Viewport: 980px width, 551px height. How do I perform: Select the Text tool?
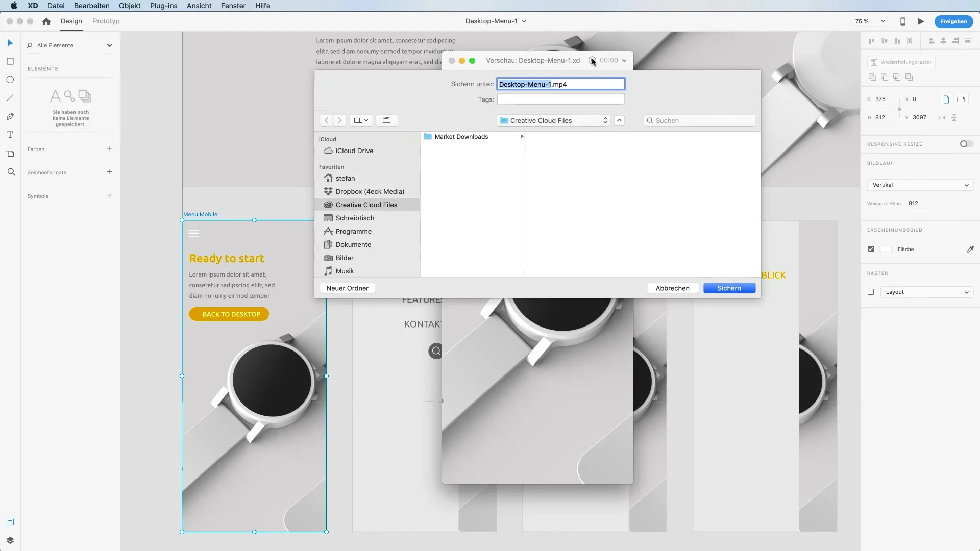[10, 135]
